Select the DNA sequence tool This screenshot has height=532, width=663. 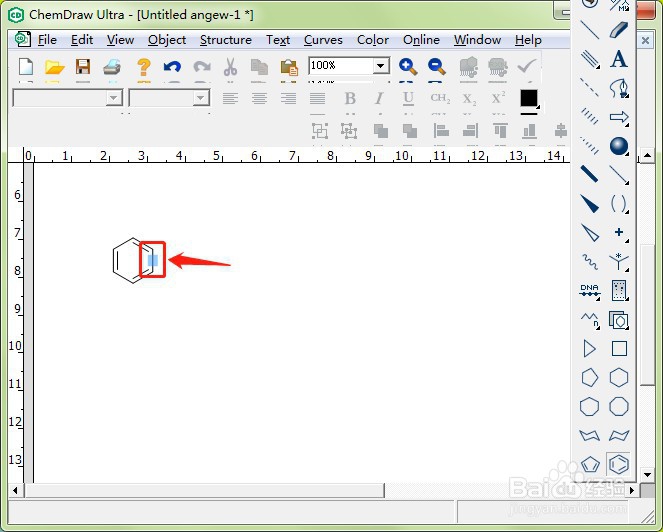click(x=589, y=291)
